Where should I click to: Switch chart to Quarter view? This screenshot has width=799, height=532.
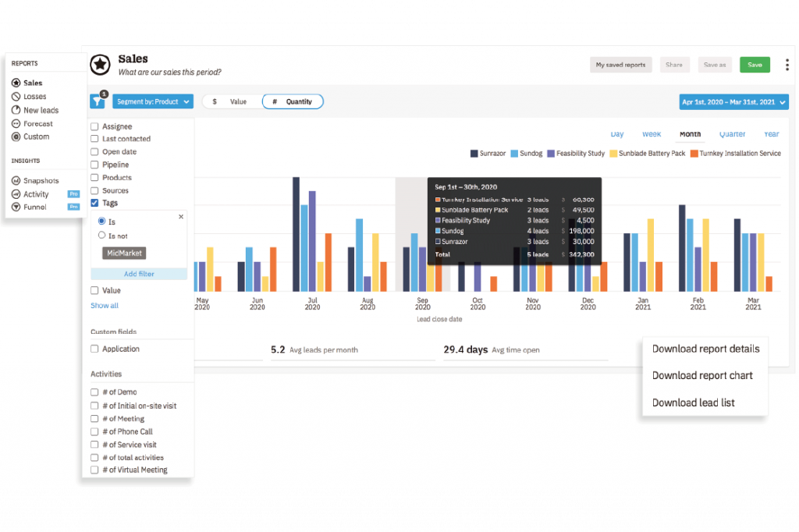(732, 134)
